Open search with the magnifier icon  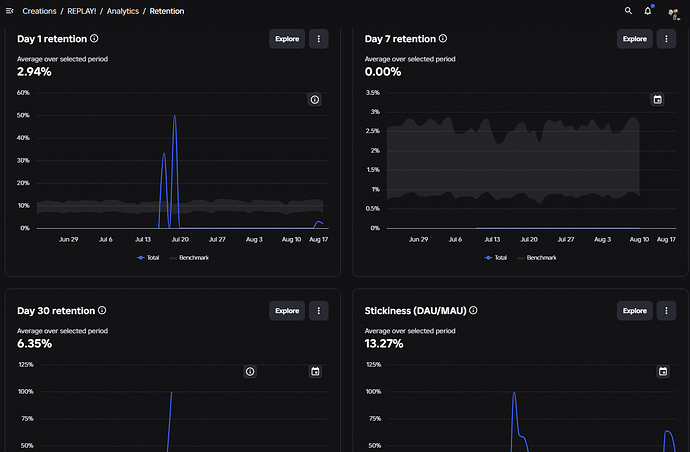tap(628, 11)
